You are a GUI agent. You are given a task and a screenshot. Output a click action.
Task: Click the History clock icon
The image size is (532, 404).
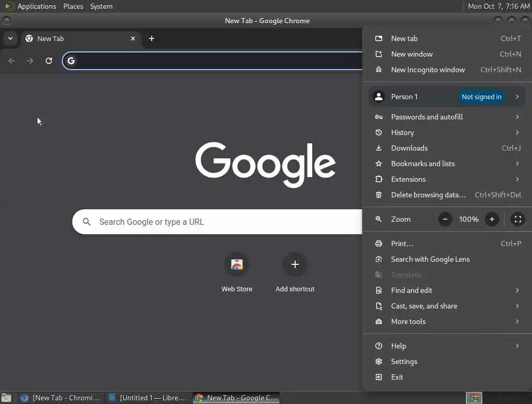click(379, 132)
